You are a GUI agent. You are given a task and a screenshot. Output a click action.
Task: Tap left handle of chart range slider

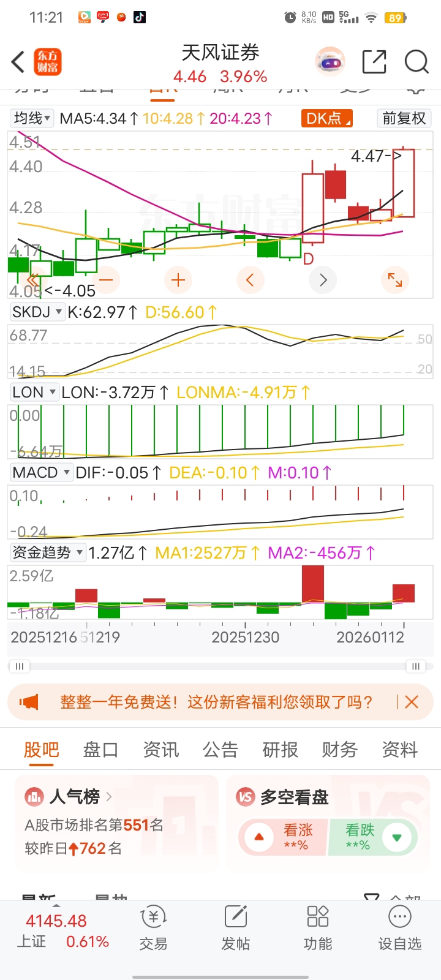[20, 666]
